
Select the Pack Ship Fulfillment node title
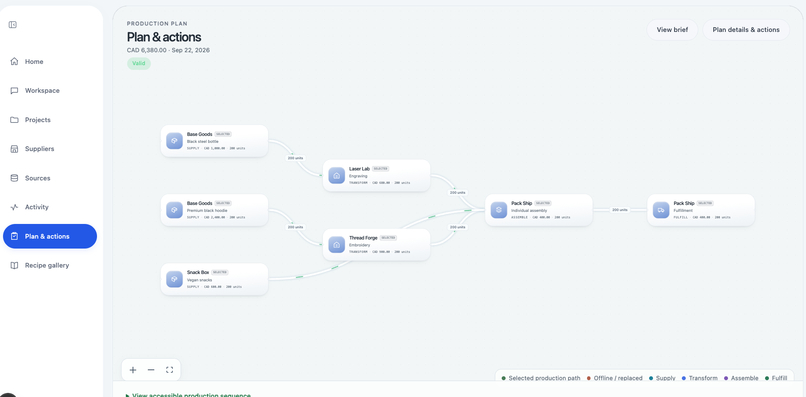pyautogui.click(x=684, y=203)
